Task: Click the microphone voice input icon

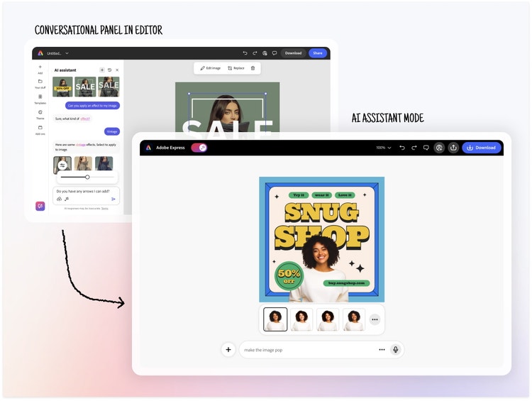Action: coord(396,349)
